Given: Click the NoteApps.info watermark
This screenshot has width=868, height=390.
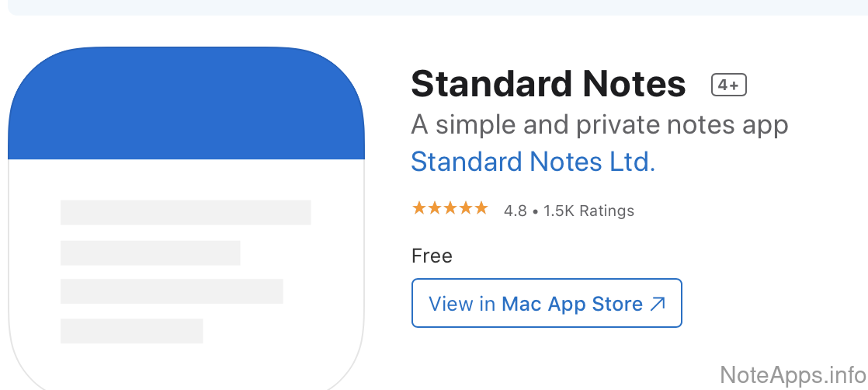Looking at the screenshot, I should pos(793,374).
